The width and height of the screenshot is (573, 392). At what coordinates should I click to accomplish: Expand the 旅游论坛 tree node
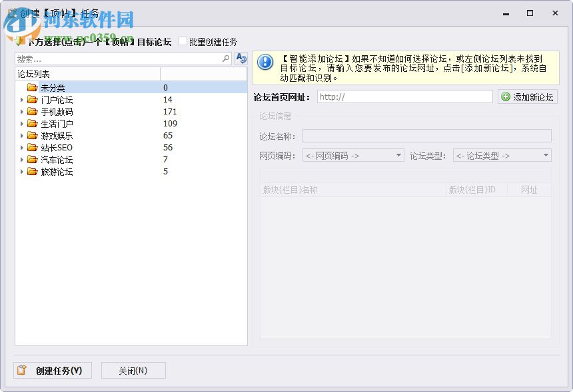point(22,171)
